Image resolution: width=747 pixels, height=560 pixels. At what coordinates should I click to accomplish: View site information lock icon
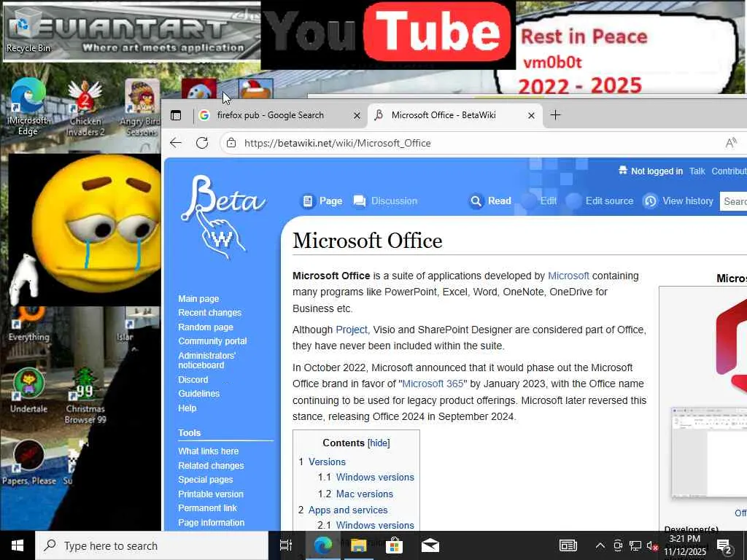[x=231, y=143]
